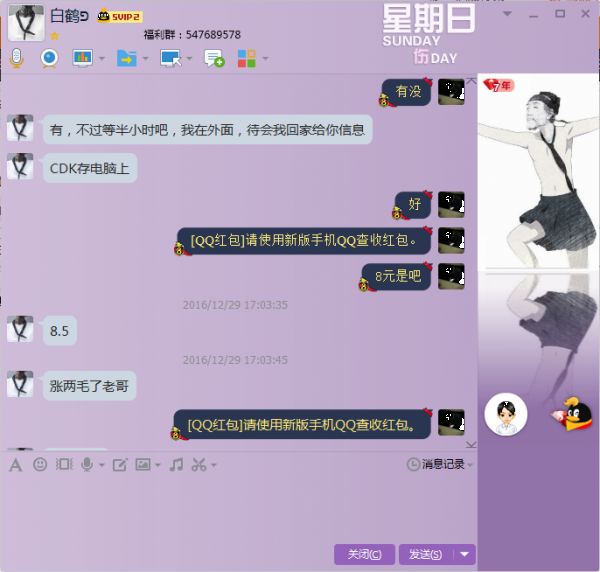This screenshot has height=572, width=600.
Task: Click the music note share icon
Action: pos(176,464)
